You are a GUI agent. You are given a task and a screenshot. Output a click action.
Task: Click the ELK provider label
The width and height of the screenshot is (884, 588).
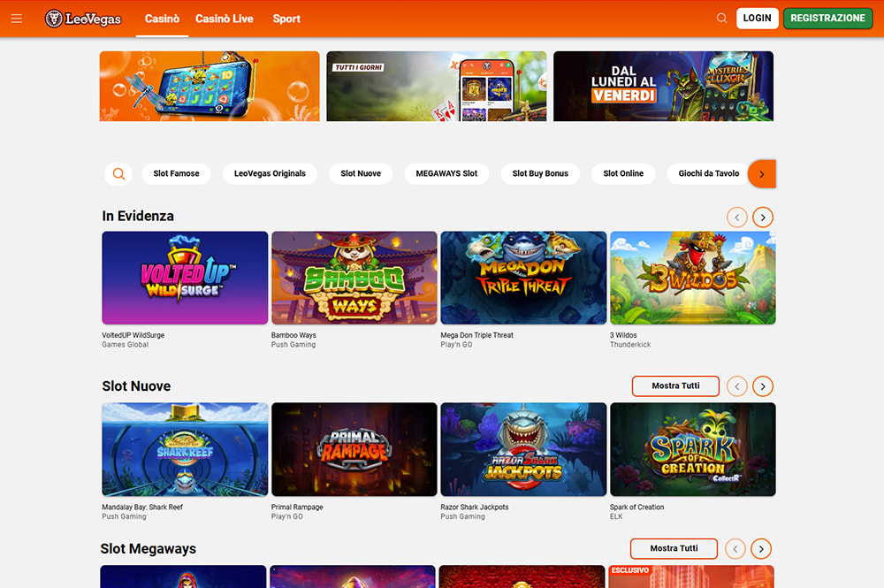pos(616,516)
